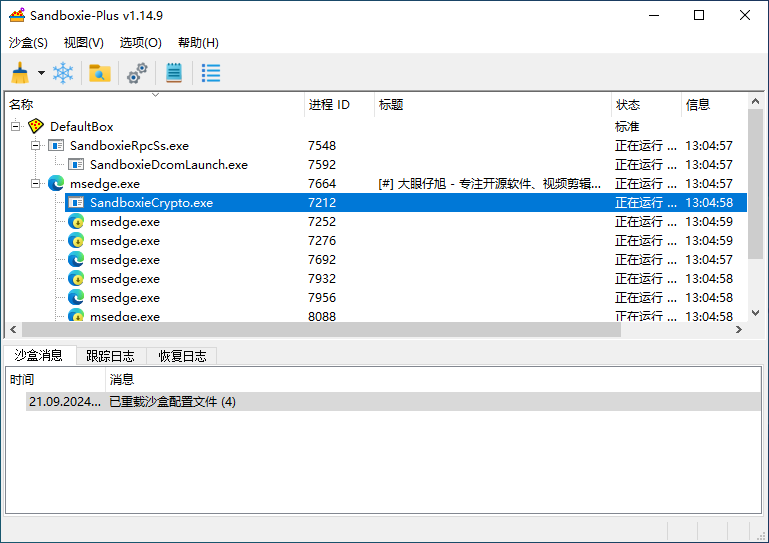The image size is (769, 543).
Task: Click the 消息 column header in messages panel
Action: pyautogui.click(x=434, y=380)
